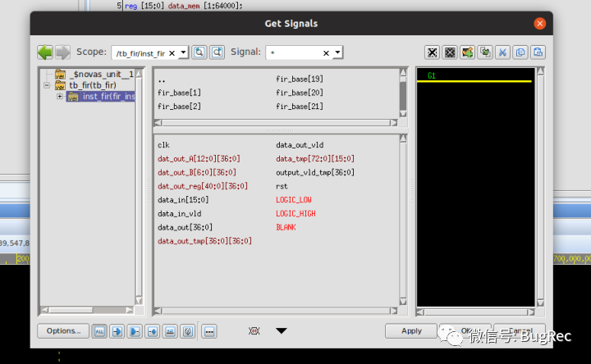Select inst_fir(fir_ins in the hierarchy tree
The height and width of the screenshot is (364, 591).
tap(102, 97)
